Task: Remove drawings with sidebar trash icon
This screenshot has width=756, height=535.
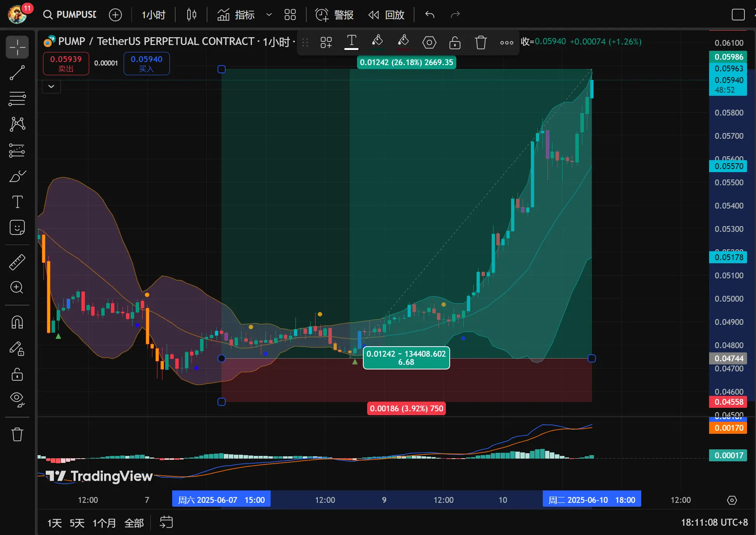Action: pos(17,434)
